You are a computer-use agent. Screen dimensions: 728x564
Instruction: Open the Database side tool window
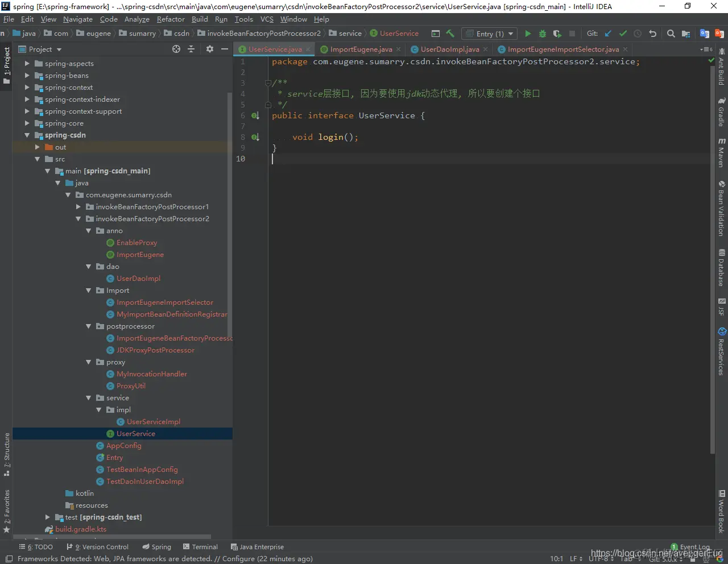pyautogui.click(x=721, y=267)
